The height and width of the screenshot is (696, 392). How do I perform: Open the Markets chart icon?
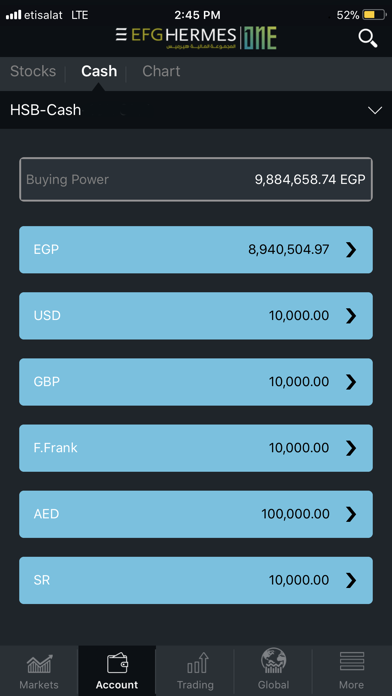[x=39, y=664]
